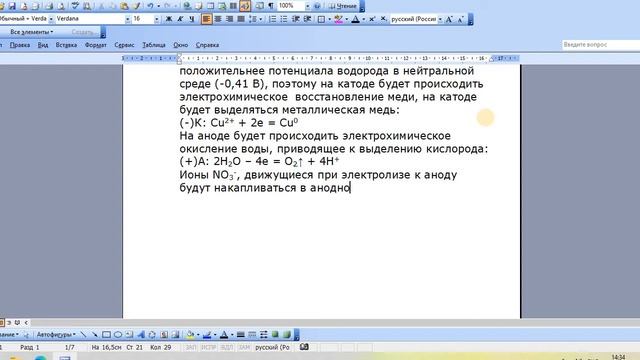Select the Oval drawing tool
The height and width of the screenshot is (360, 640).
118,335
